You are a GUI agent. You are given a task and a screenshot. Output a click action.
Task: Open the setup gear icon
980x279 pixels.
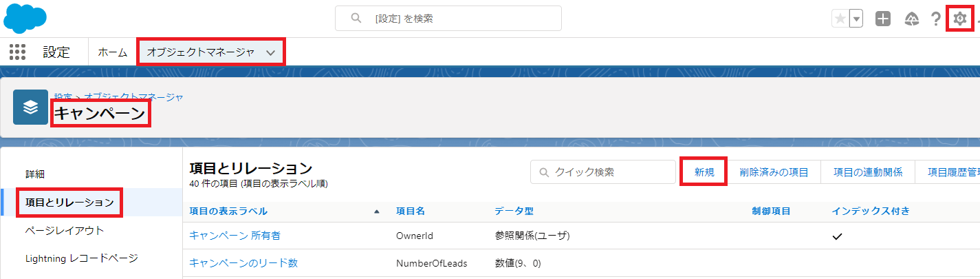coord(959,19)
